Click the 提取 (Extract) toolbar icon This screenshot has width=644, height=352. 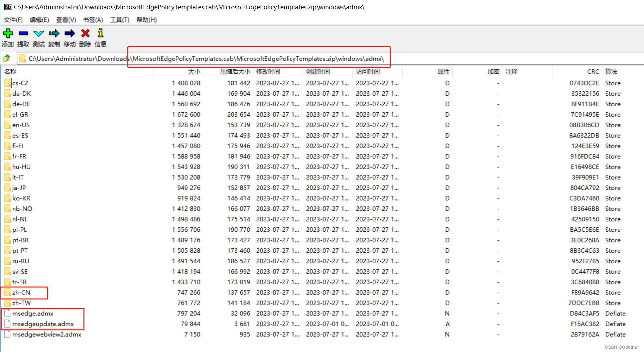pos(23,33)
